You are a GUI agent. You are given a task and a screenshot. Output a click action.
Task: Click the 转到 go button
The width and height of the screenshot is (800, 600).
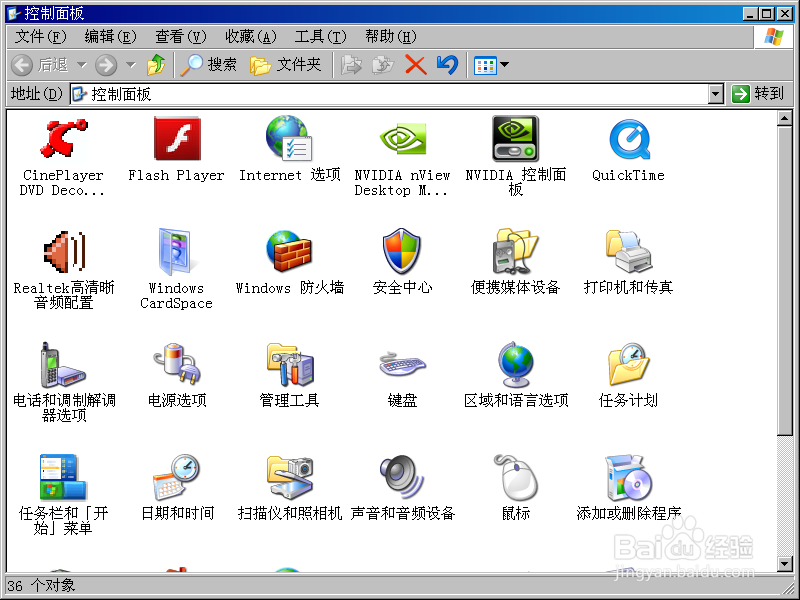point(758,94)
